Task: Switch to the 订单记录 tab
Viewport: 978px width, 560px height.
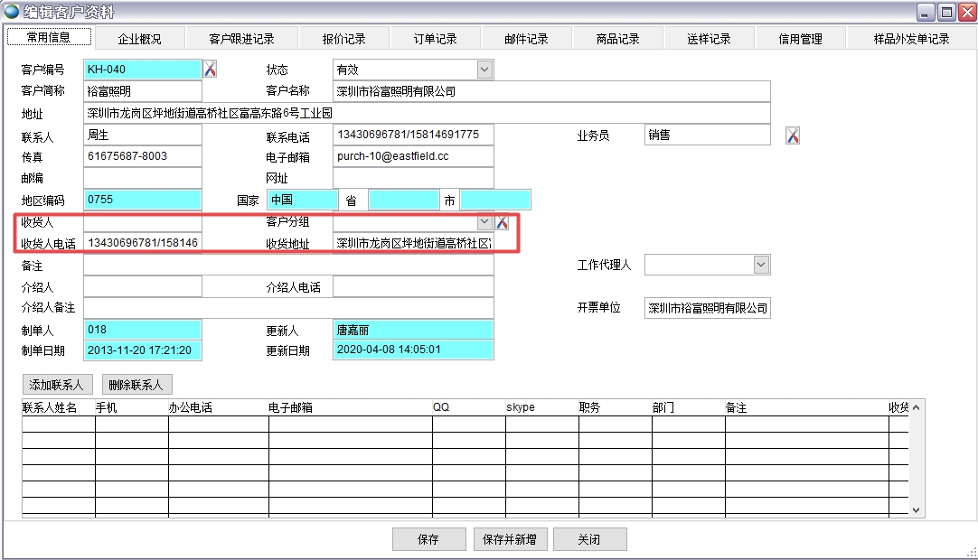Action: coord(437,38)
